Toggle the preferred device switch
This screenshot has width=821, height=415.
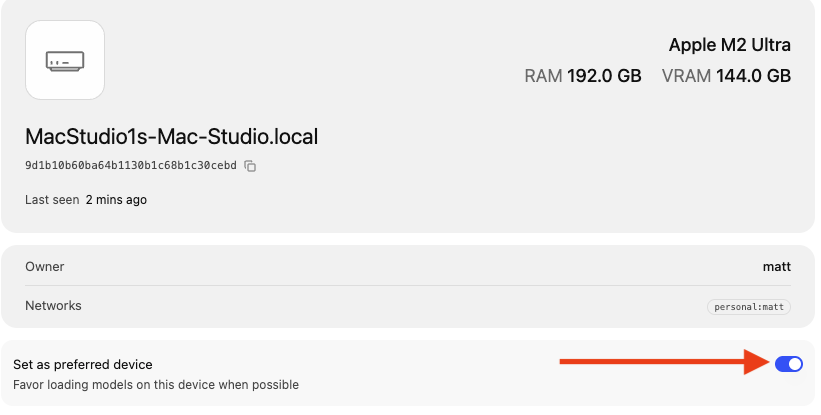coord(789,364)
